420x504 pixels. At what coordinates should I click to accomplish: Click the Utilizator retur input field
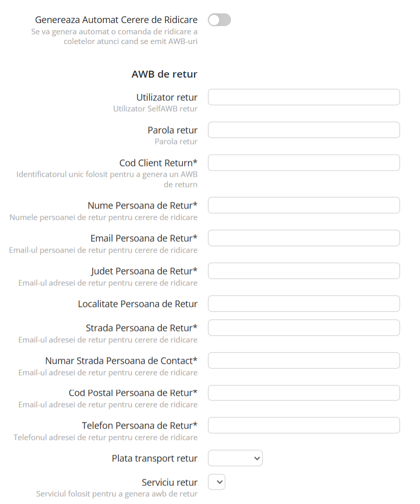(x=303, y=97)
